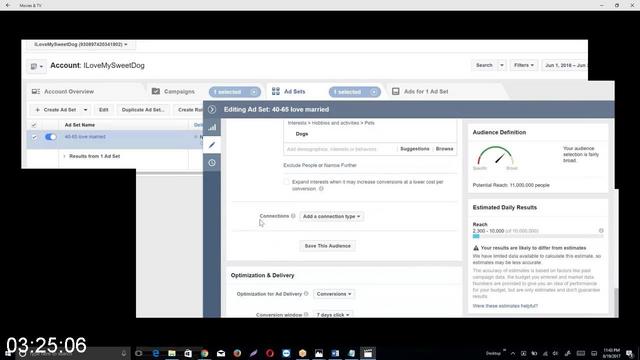The height and width of the screenshot is (360, 640).
Task: Click the Ad Sets grid icon
Action: coord(276,91)
